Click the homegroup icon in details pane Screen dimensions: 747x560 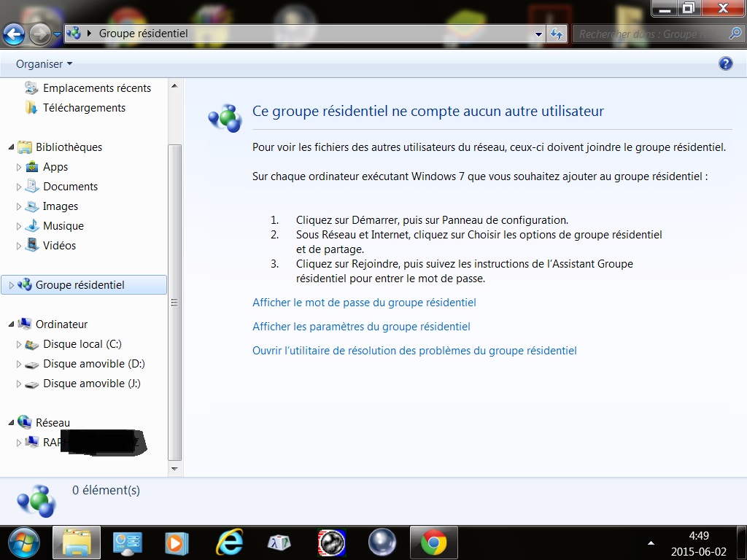36,502
